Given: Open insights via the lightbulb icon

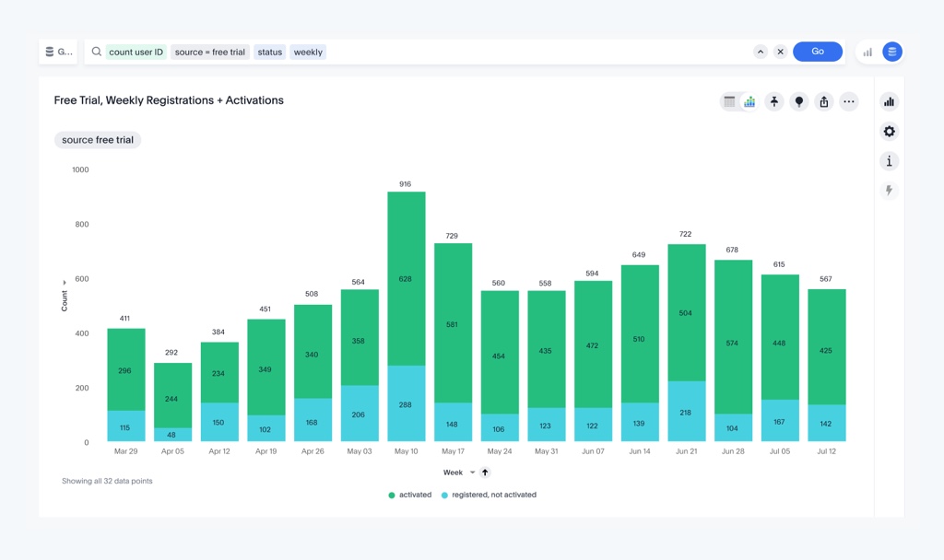Looking at the screenshot, I should (798, 101).
